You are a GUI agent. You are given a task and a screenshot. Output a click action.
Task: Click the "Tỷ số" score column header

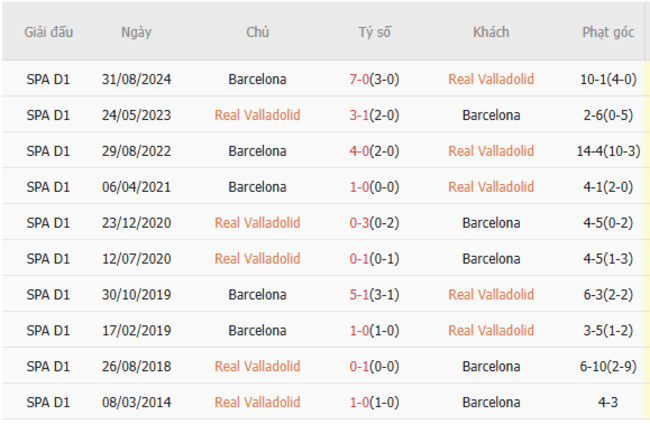(375, 32)
